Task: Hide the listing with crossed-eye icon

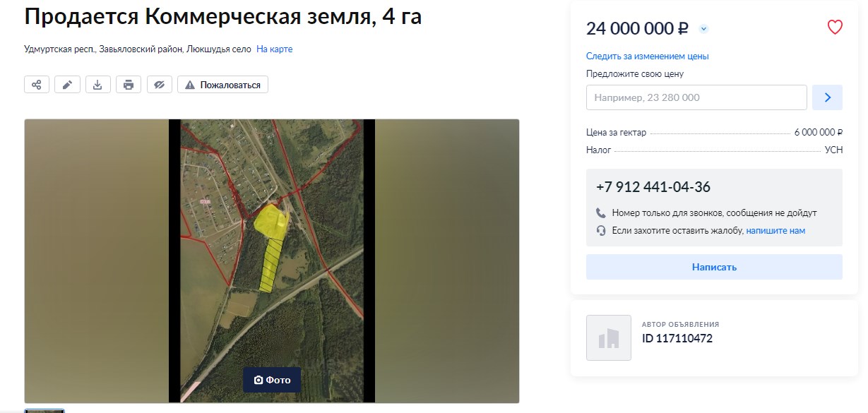Action: point(160,85)
